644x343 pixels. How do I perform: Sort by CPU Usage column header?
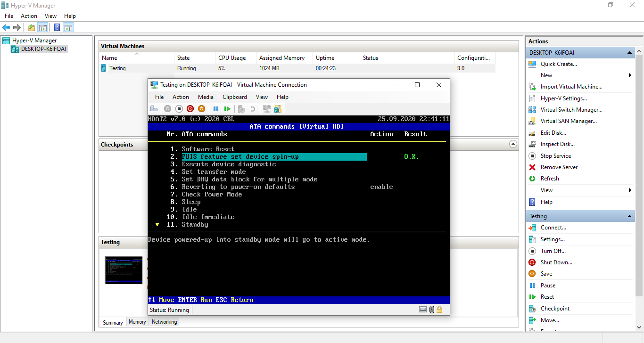pyautogui.click(x=235, y=58)
